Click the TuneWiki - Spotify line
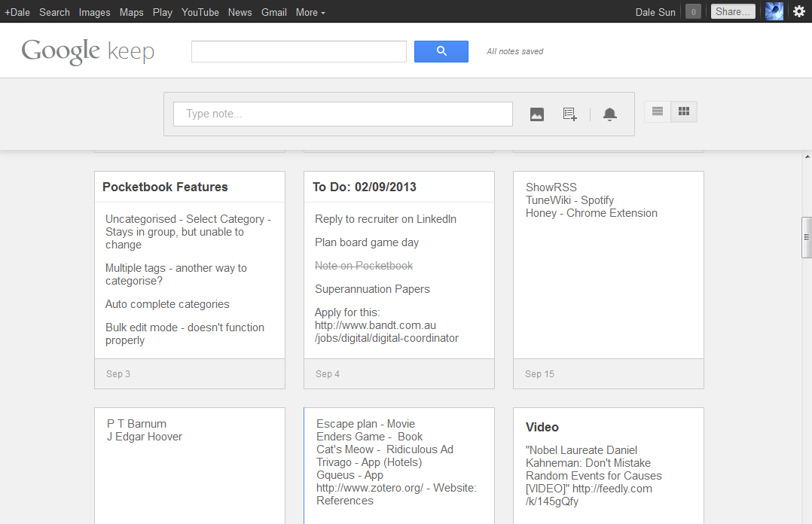 tap(569, 200)
